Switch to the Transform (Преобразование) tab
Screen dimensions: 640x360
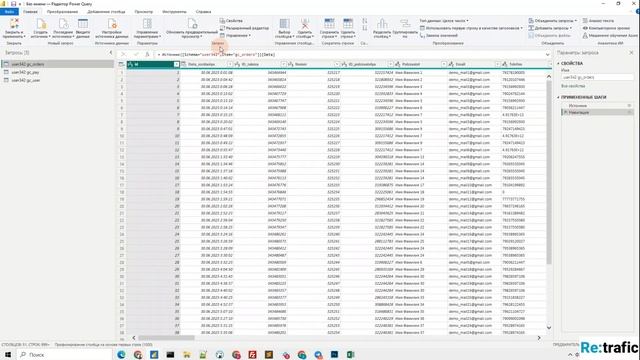pyautogui.click(x=62, y=12)
